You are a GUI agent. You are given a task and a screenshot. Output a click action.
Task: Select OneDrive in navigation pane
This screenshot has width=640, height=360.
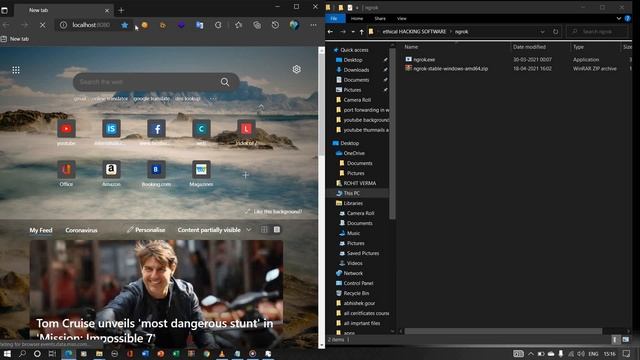click(354, 153)
